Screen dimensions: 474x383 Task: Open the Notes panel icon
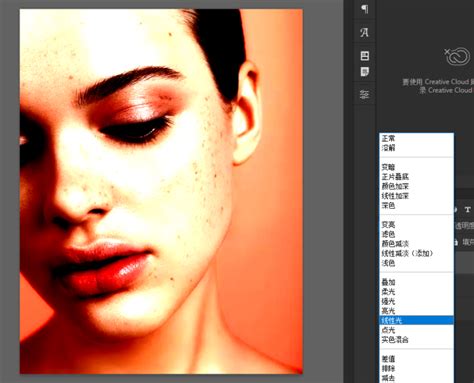point(365,72)
